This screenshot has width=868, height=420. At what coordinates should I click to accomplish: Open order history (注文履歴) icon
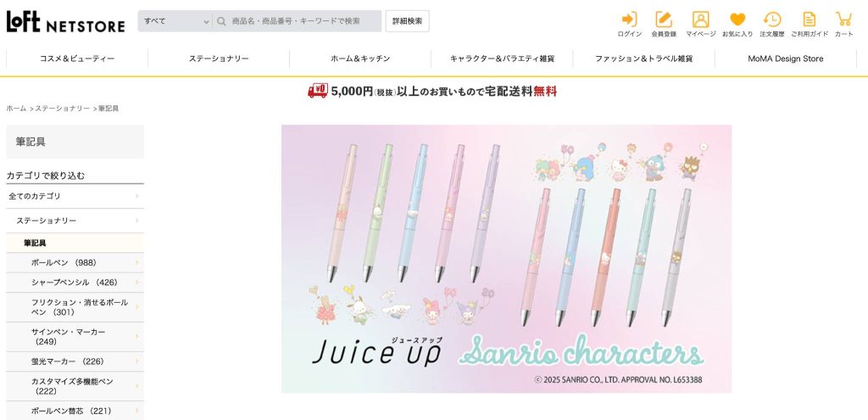tap(771, 20)
